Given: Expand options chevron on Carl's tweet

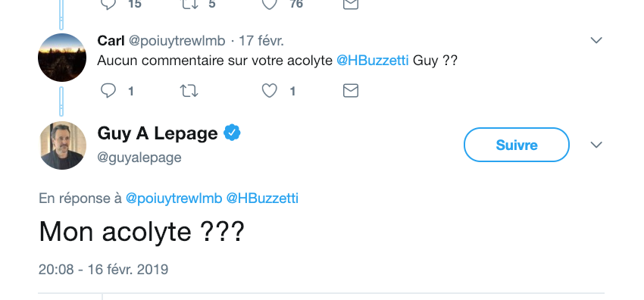Looking at the screenshot, I should click(596, 40).
